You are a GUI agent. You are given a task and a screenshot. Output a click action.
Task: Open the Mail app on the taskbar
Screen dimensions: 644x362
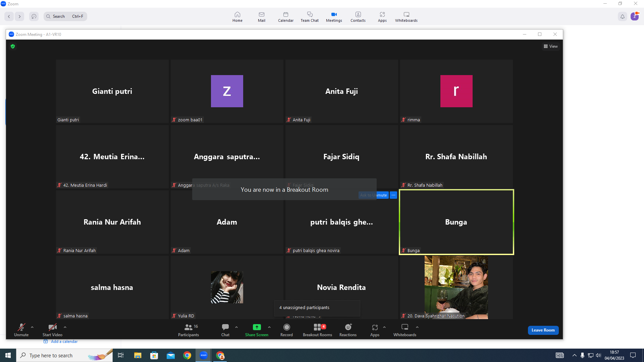171,355
